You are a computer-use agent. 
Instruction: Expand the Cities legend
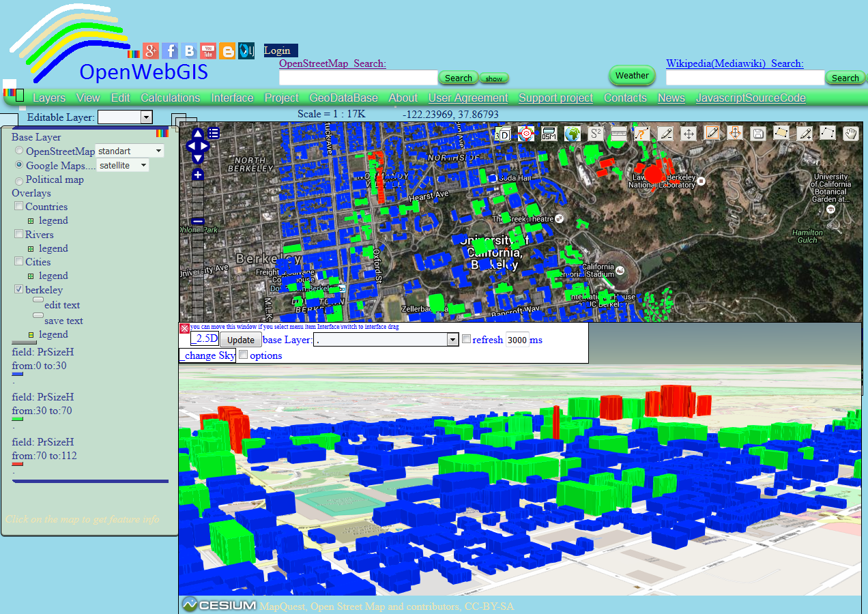click(x=31, y=276)
